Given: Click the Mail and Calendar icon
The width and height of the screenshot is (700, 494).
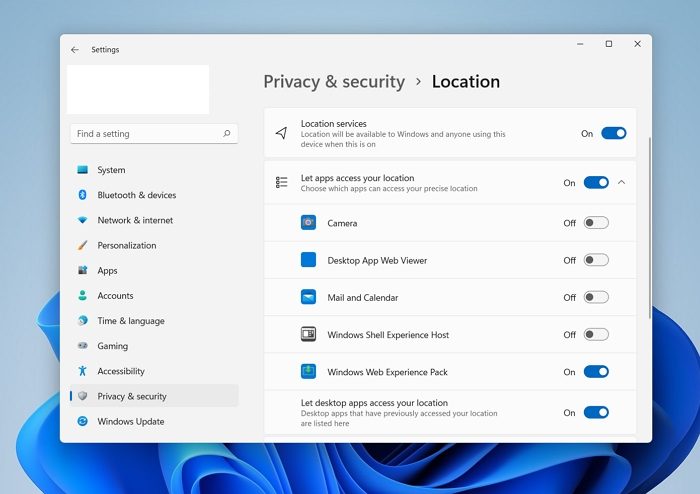Looking at the screenshot, I should click(308, 297).
